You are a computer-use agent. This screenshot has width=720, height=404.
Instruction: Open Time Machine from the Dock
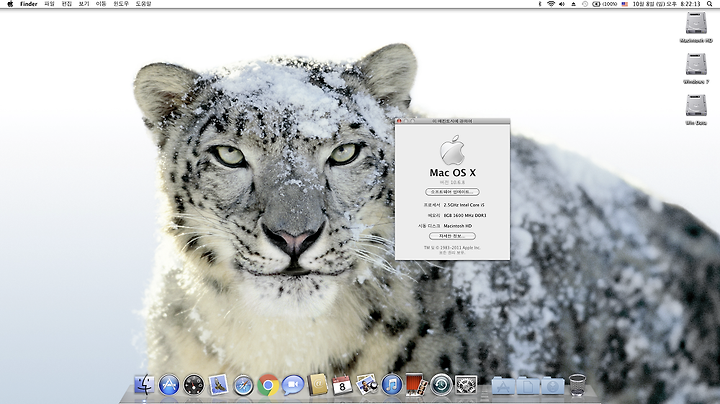point(441,385)
